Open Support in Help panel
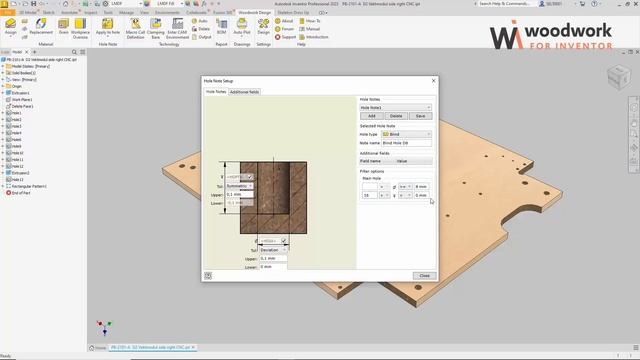This screenshot has height=360, width=640. (x=285, y=37)
